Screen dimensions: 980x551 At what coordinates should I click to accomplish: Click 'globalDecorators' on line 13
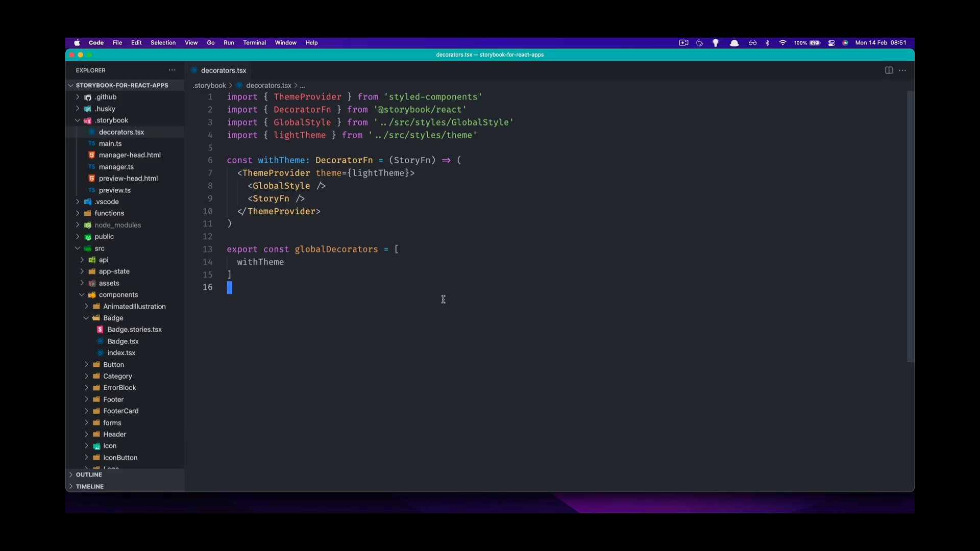pos(336,249)
